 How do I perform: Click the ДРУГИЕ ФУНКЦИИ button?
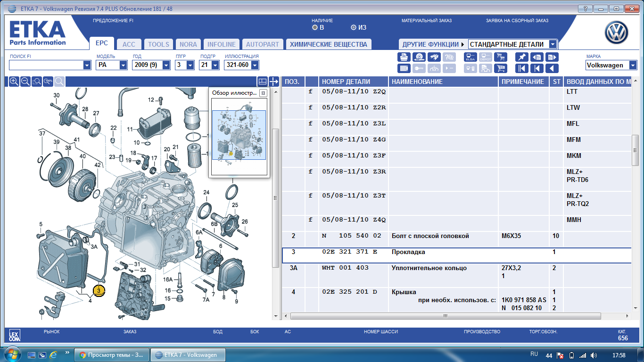click(433, 44)
